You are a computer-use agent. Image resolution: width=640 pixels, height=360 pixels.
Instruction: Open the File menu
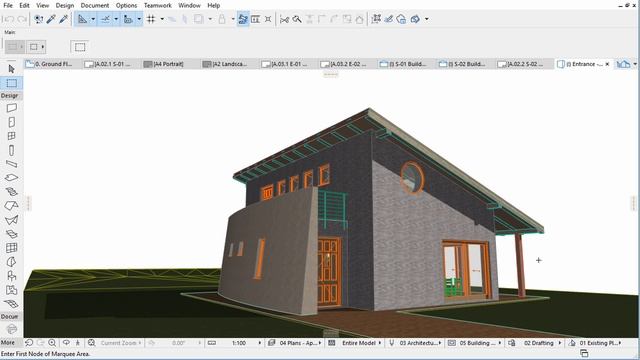(x=8, y=5)
